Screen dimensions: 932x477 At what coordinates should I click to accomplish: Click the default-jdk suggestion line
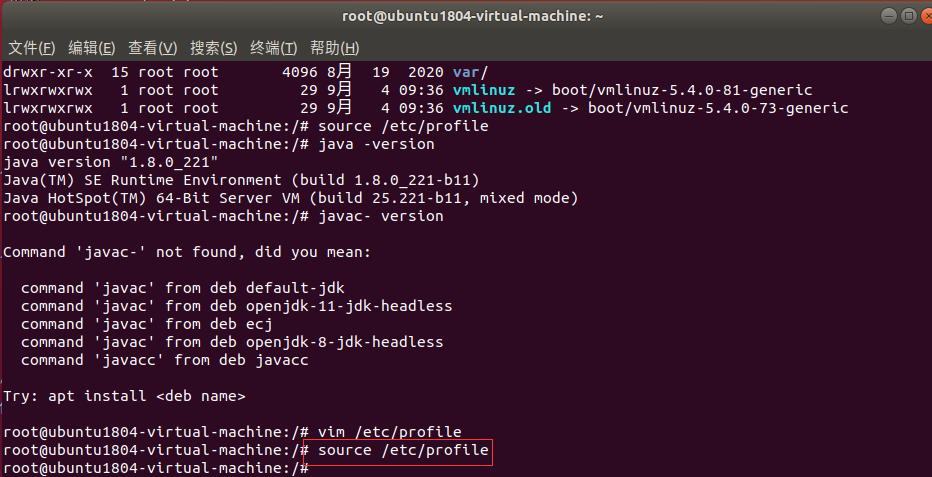(182, 288)
